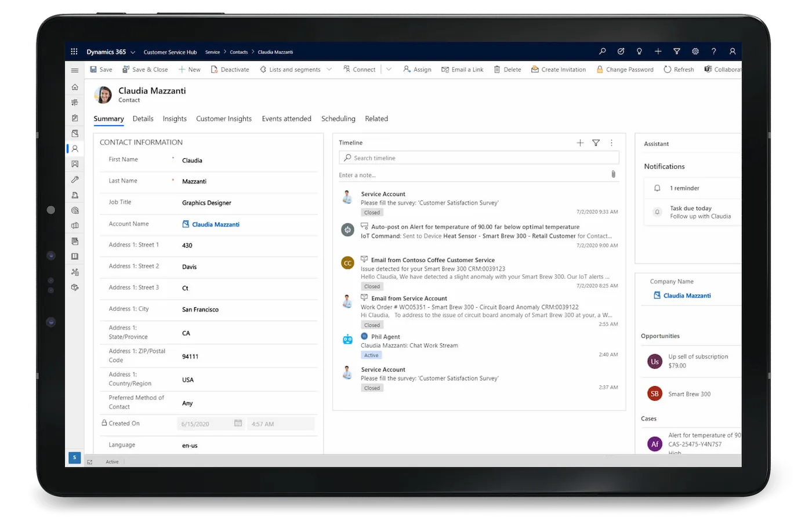Viewport: 812px width, 531px height.
Task: Open the Events attended tab
Action: tap(287, 119)
